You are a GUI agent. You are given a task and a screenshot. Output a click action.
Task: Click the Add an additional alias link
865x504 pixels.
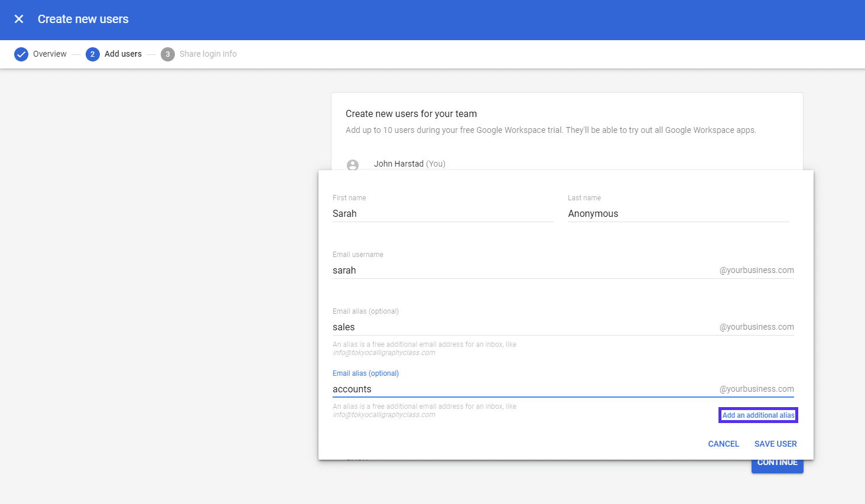coord(758,415)
